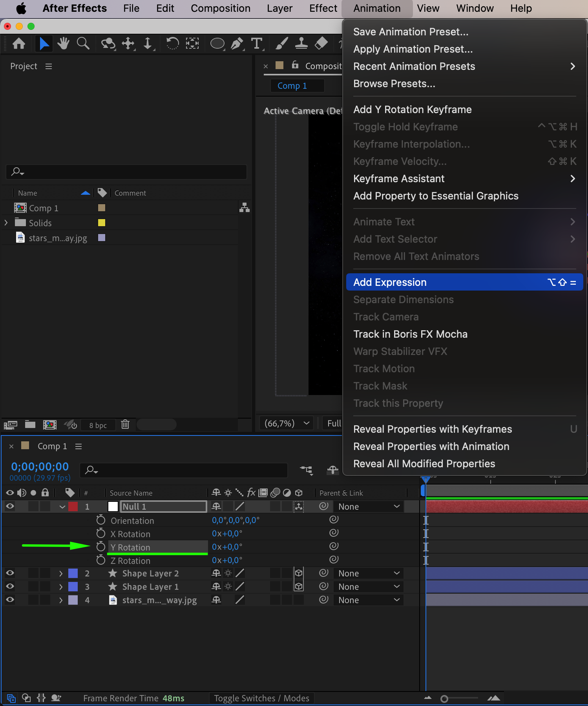Choose Track in Boris FX Mocha
The image size is (588, 706).
464,334
